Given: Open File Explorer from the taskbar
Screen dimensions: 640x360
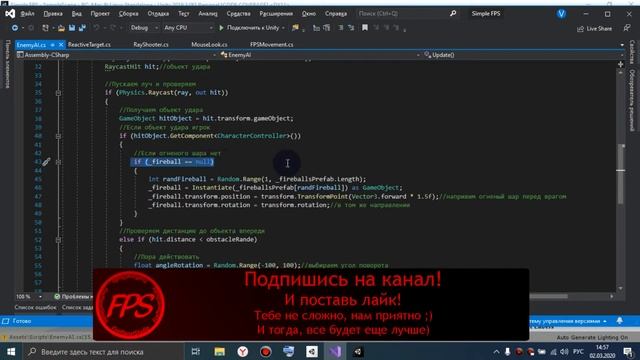Looking at the screenshot, I should point(219,351).
